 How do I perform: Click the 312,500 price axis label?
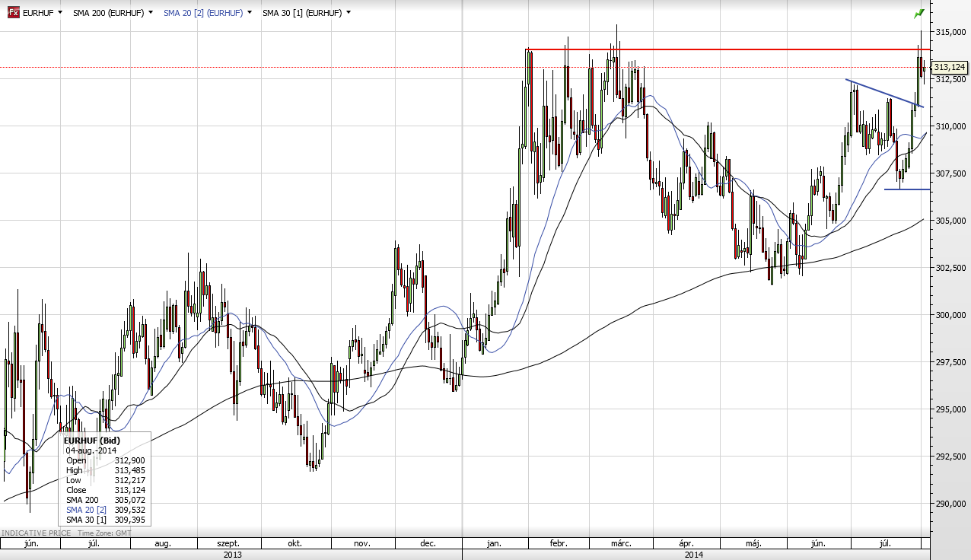pyautogui.click(x=950, y=79)
